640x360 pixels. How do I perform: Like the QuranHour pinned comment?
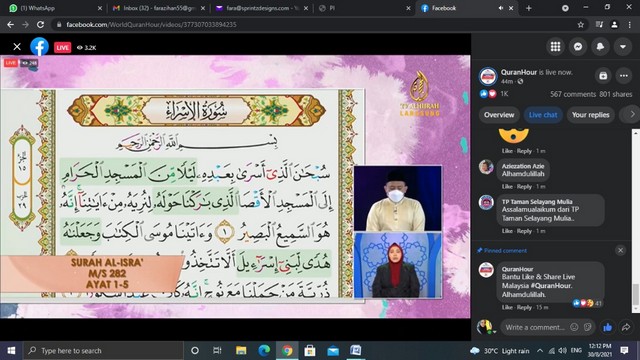coord(507,307)
